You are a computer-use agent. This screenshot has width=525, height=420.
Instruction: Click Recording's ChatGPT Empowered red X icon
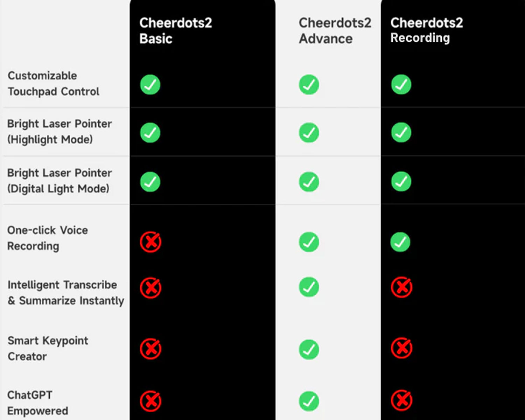click(401, 400)
